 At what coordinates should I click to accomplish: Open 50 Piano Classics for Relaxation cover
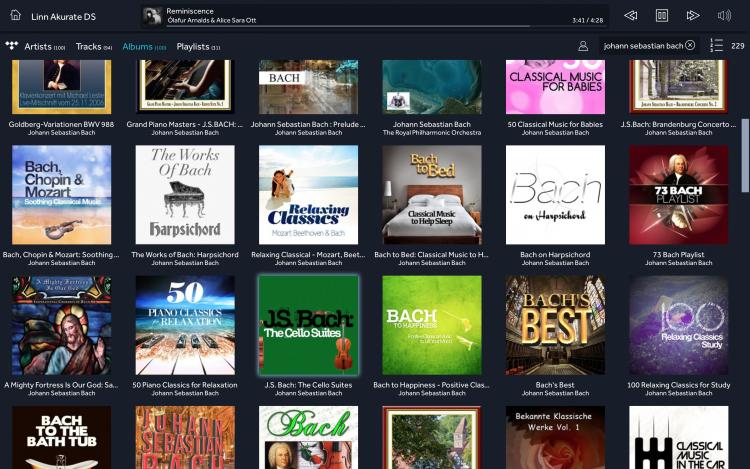tap(185, 325)
